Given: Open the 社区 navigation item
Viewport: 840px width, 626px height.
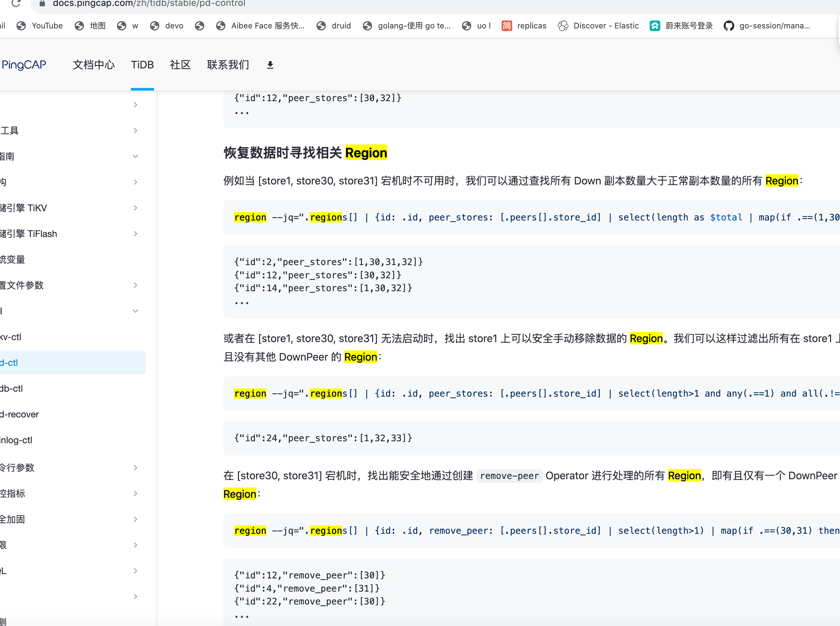Looking at the screenshot, I should [180, 65].
